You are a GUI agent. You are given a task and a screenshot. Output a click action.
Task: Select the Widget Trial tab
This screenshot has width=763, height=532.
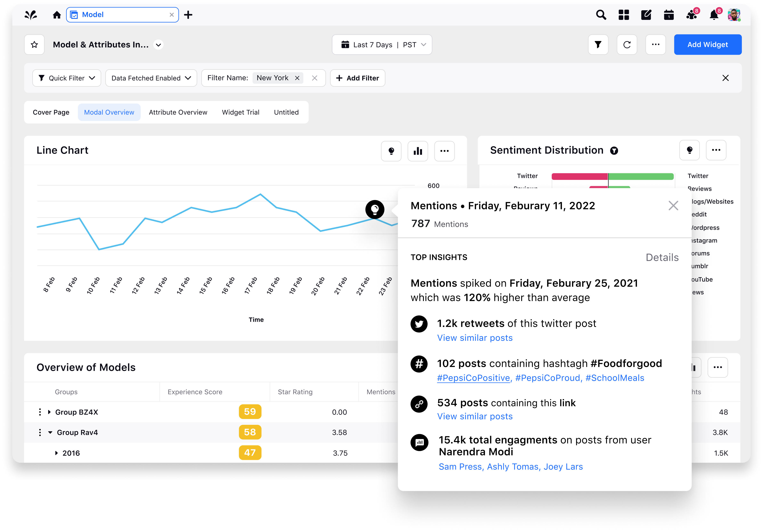(x=240, y=112)
